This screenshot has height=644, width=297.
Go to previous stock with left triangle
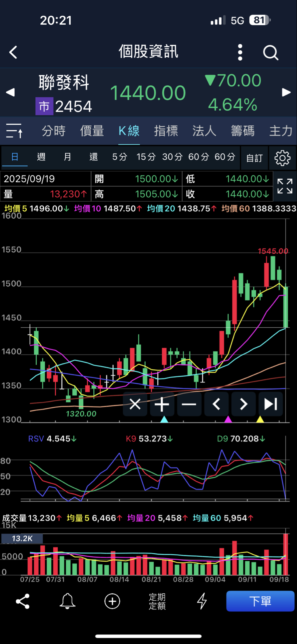10,92
